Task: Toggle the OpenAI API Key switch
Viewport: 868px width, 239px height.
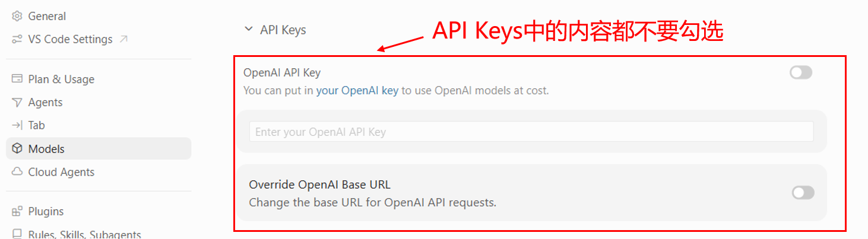Action: 801,72
